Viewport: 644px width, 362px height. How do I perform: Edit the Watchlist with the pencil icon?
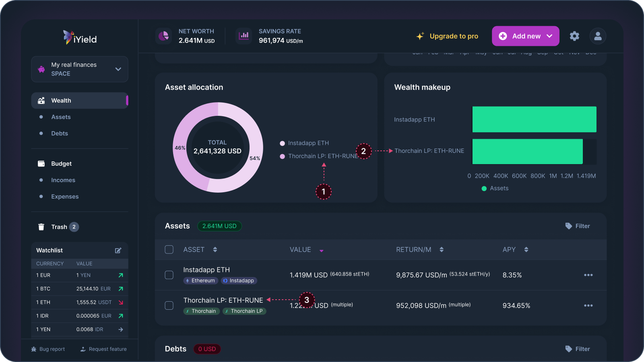tap(118, 250)
